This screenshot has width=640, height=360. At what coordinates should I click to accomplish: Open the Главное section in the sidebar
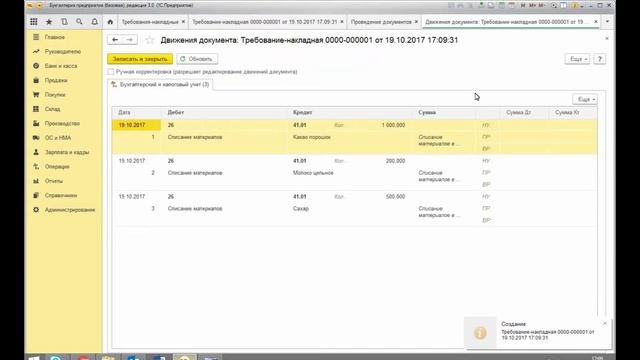click(55, 37)
